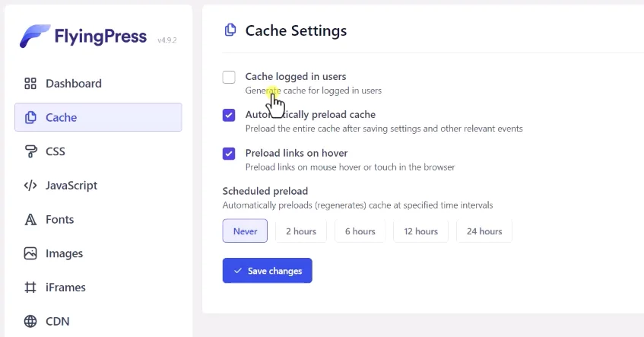The width and height of the screenshot is (644, 337).
Task: Disable Preload links on hover checkbox
Action: click(229, 154)
